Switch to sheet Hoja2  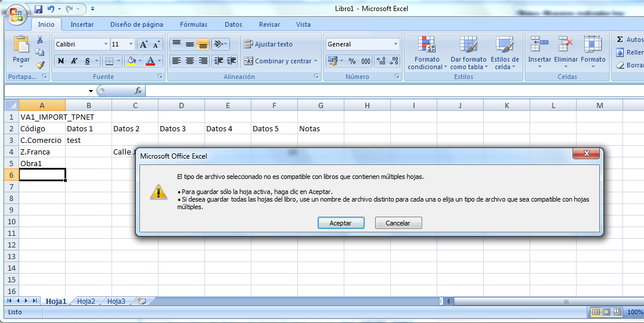86,302
